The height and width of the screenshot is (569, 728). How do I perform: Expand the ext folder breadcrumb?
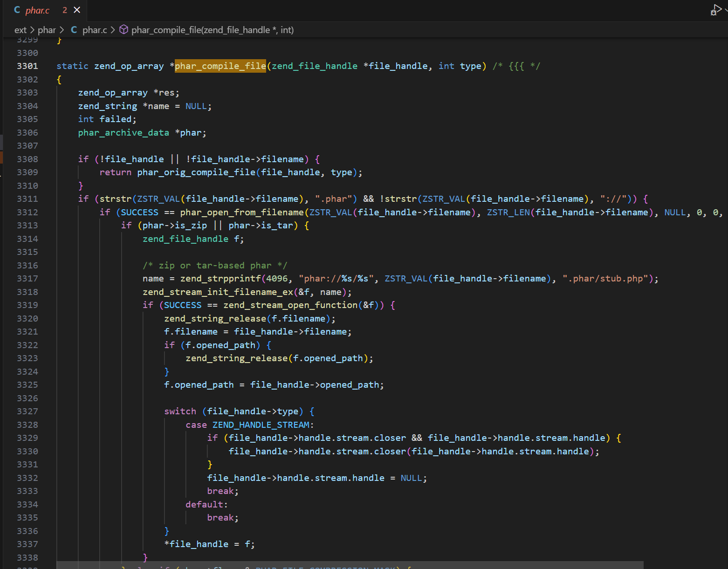(21, 30)
